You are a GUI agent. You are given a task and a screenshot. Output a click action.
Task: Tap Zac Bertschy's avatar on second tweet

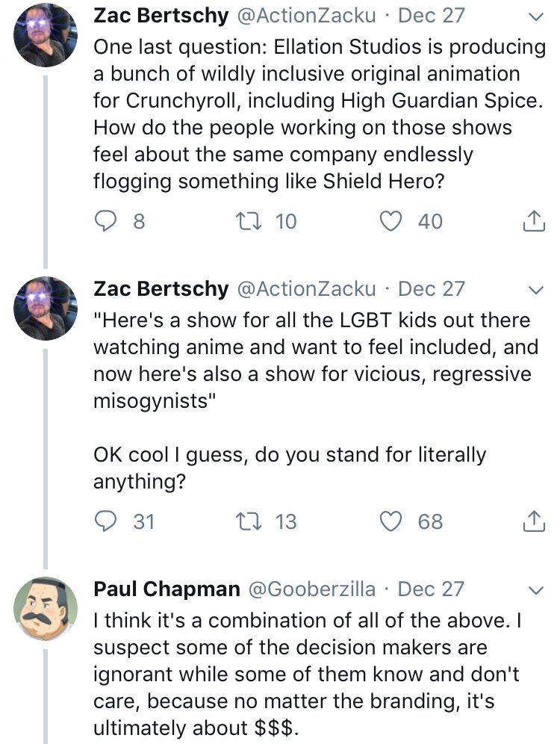(46, 309)
